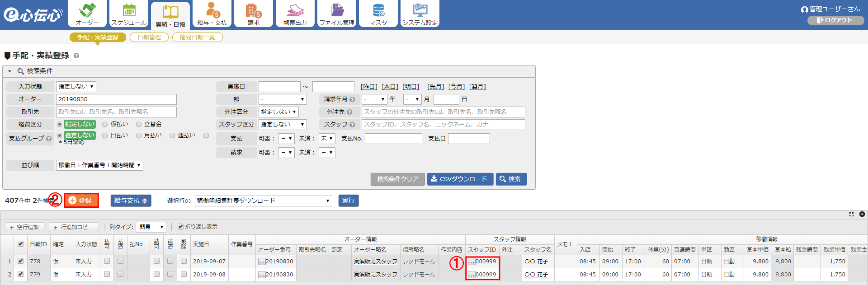Uncheck the row checkbox for 日報ID 779

pos(20,274)
